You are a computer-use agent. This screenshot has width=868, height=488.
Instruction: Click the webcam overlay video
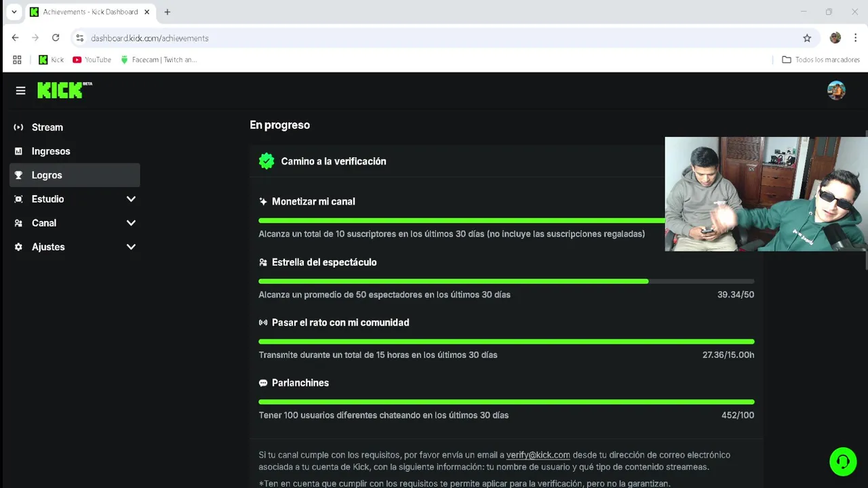(766, 194)
